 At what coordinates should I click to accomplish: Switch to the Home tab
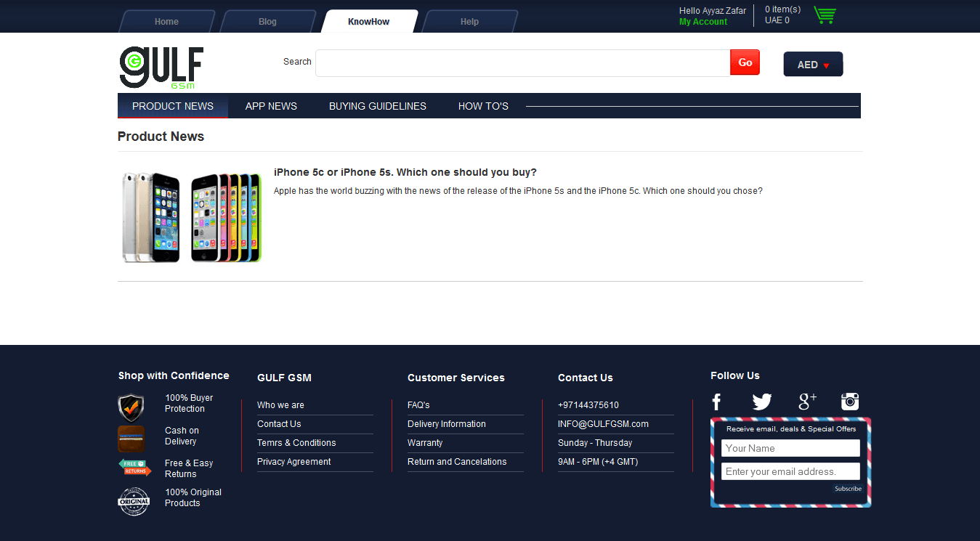(x=166, y=21)
